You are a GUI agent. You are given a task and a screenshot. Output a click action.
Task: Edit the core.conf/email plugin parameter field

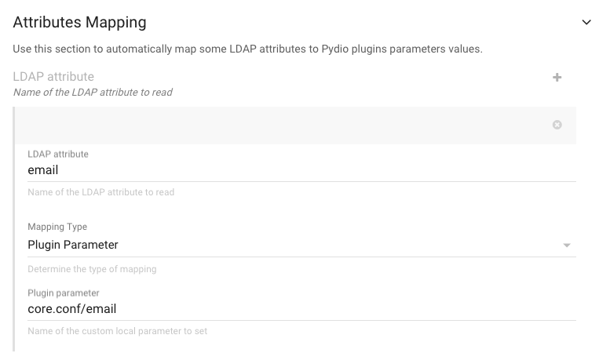coord(301,309)
